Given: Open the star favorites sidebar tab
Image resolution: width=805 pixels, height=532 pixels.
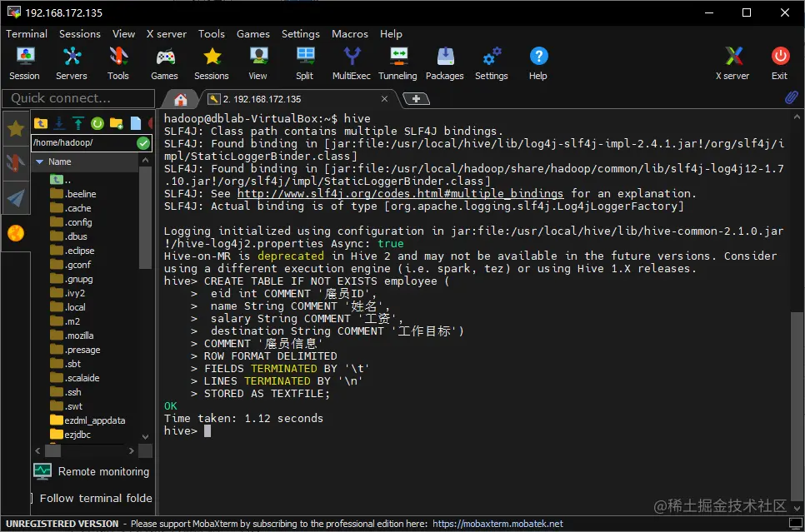Looking at the screenshot, I should (x=16, y=129).
